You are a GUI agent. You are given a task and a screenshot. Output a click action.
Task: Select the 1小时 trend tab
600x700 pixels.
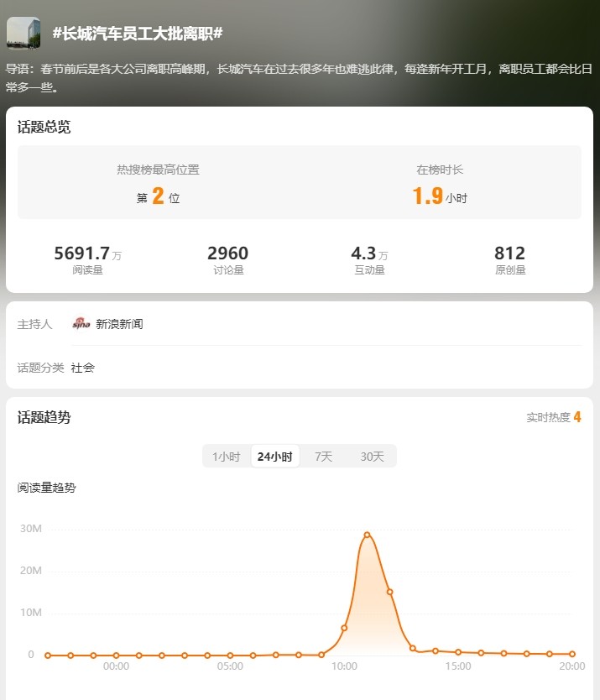point(226,457)
